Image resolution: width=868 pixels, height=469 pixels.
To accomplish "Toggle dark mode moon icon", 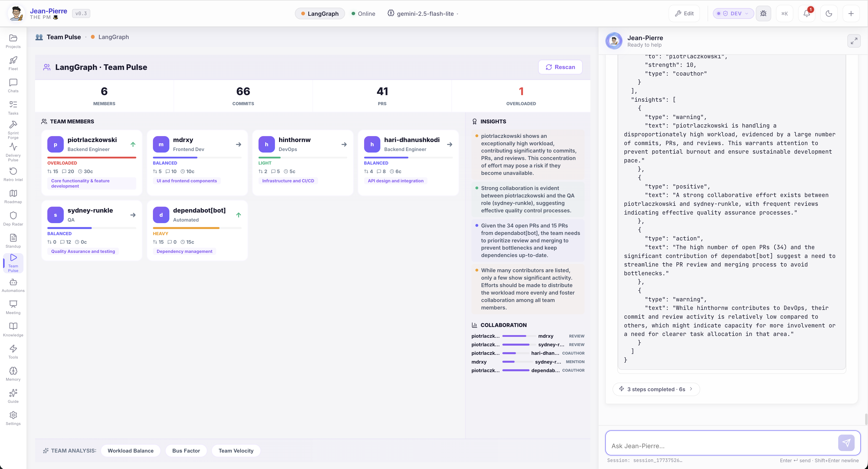I will click(x=829, y=14).
